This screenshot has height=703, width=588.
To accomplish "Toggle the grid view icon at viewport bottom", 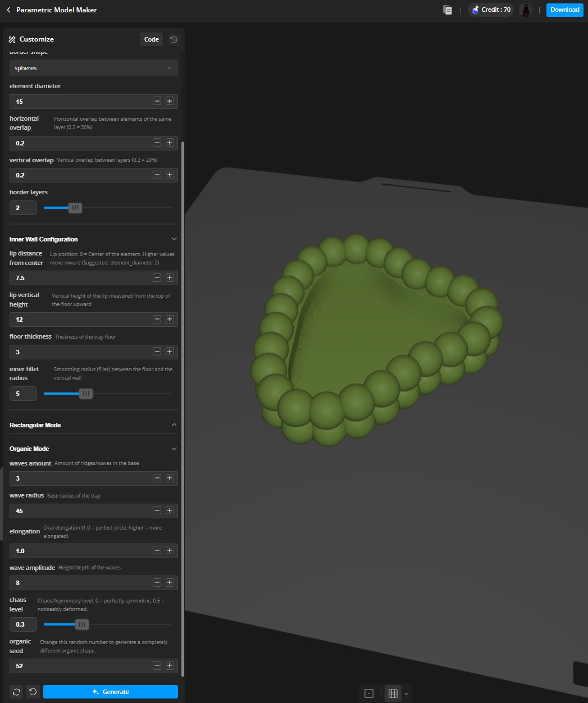I will [393, 693].
